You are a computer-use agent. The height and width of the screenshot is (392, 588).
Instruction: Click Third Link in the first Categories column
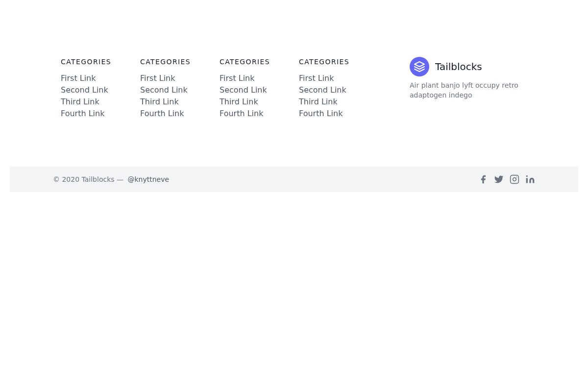coord(80,101)
